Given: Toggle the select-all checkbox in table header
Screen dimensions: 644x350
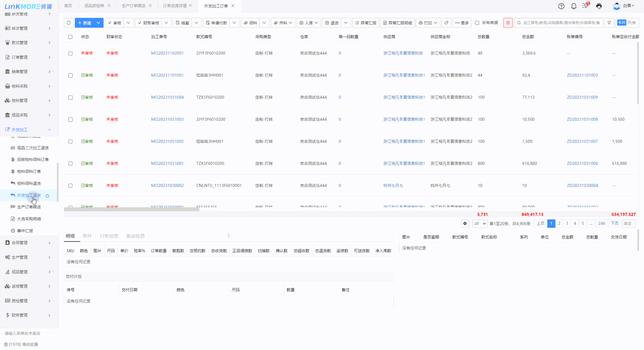Looking at the screenshot, I should tap(70, 37).
